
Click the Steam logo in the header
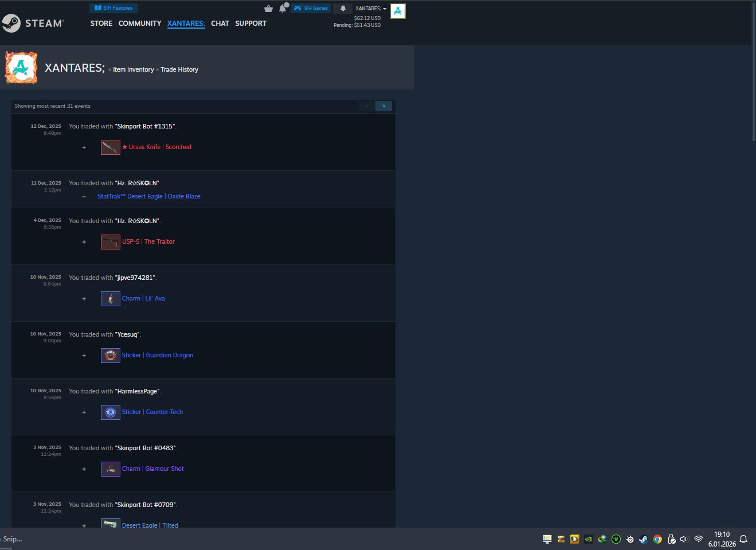tap(33, 23)
